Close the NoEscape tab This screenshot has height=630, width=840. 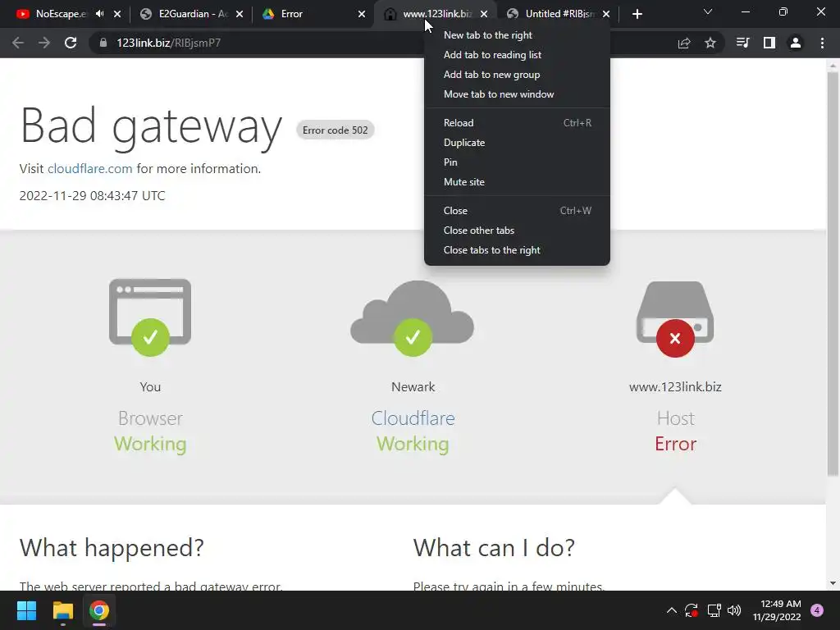117,14
